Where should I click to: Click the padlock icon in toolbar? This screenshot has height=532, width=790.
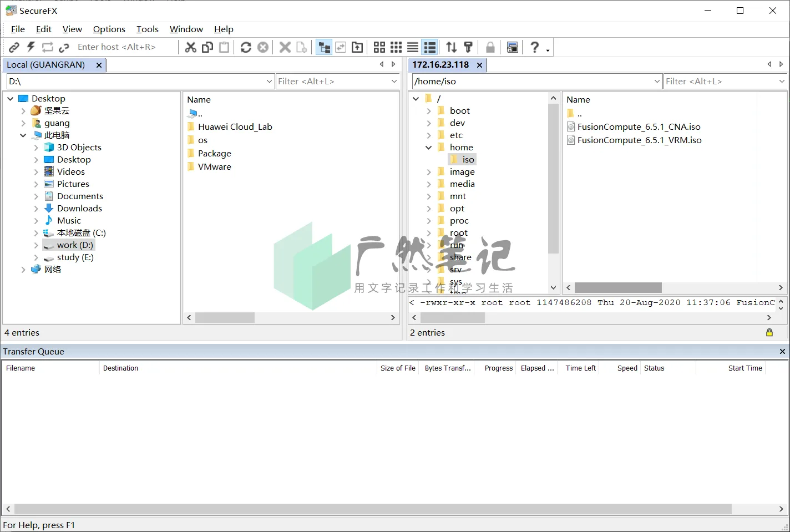pyautogui.click(x=490, y=47)
